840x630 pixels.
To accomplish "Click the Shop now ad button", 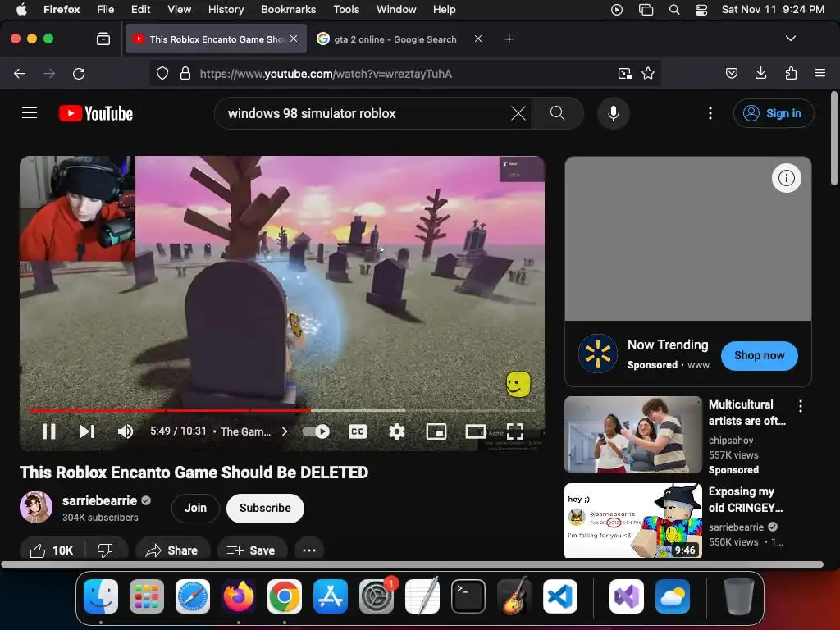I will (x=759, y=355).
